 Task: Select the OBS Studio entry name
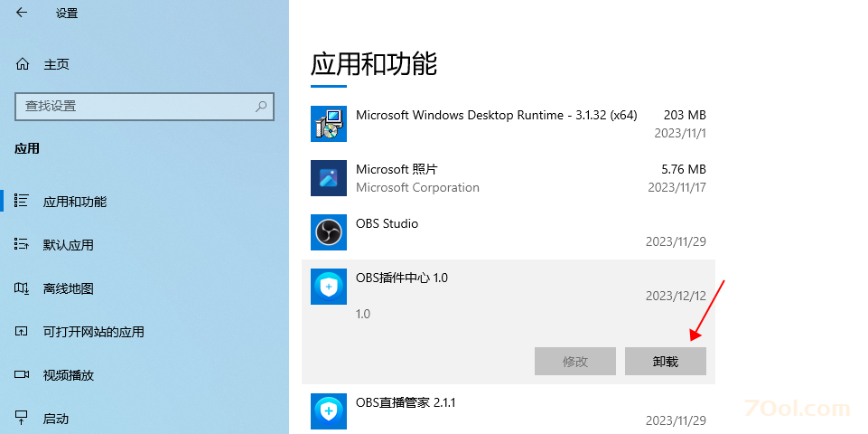[387, 223]
